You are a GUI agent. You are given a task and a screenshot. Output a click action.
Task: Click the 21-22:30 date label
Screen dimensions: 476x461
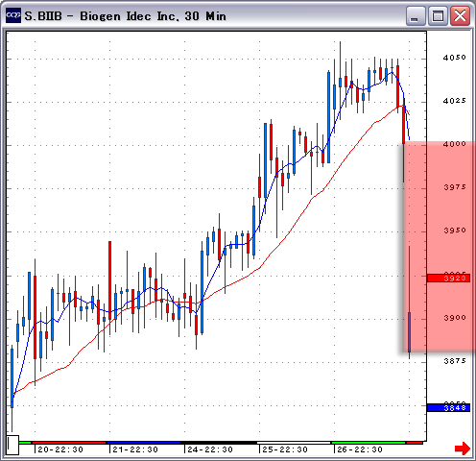135,449
